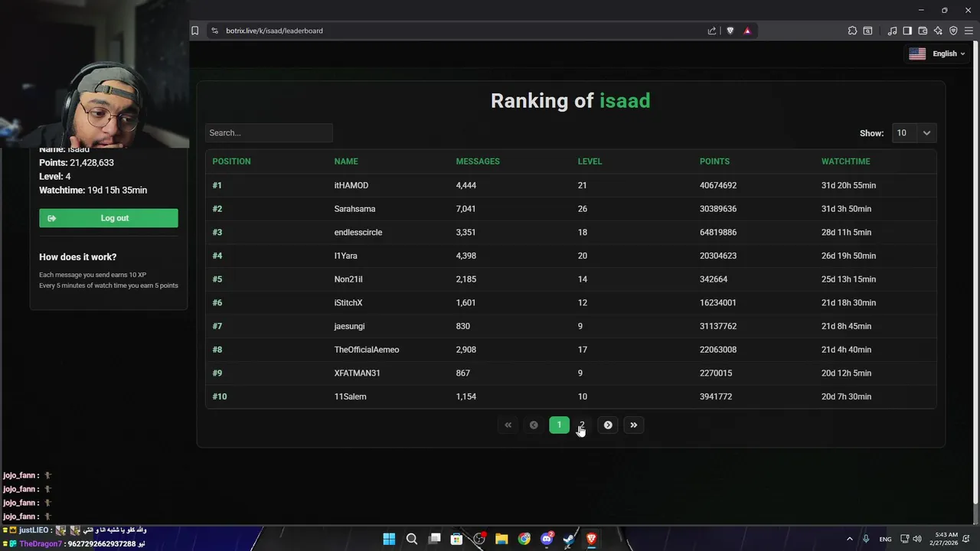Click the previous page arrow button
The height and width of the screenshot is (551, 980).
pyautogui.click(x=534, y=425)
